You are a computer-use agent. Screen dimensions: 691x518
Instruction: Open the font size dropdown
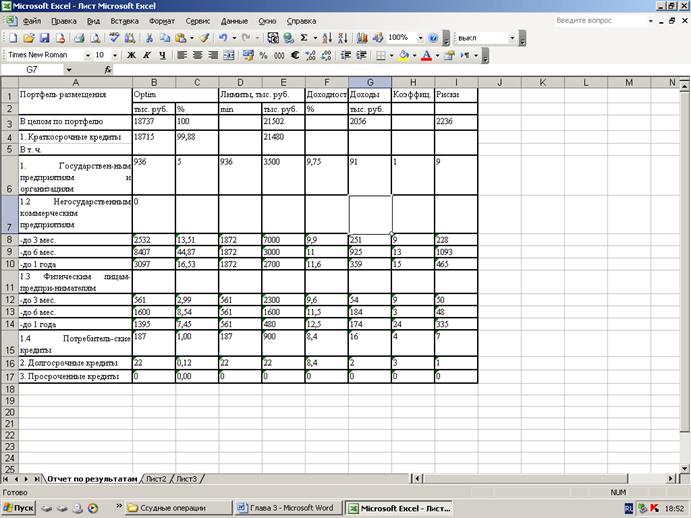pyautogui.click(x=115, y=55)
